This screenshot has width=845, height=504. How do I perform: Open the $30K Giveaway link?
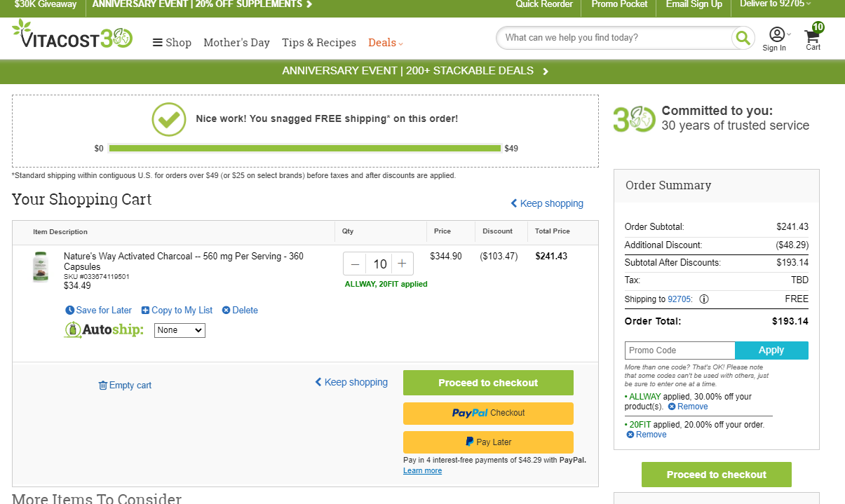pyautogui.click(x=46, y=4)
